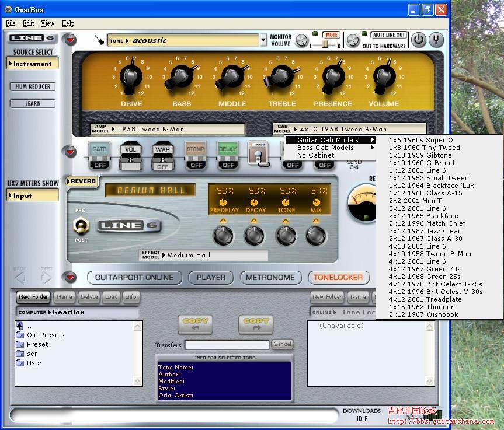Open the tuner fork icon button
Screen dimensions: 504x430
pyautogui.click(x=436, y=40)
